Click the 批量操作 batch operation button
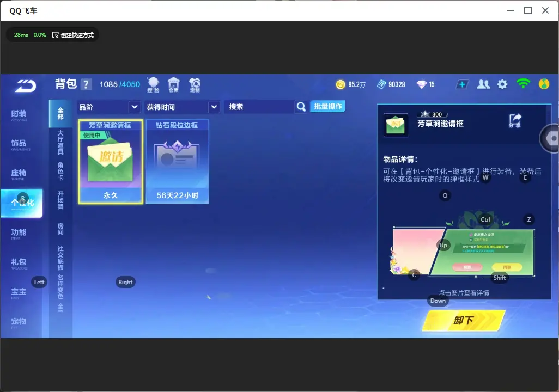Viewport: 559px width, 392px height. (327, 106)
